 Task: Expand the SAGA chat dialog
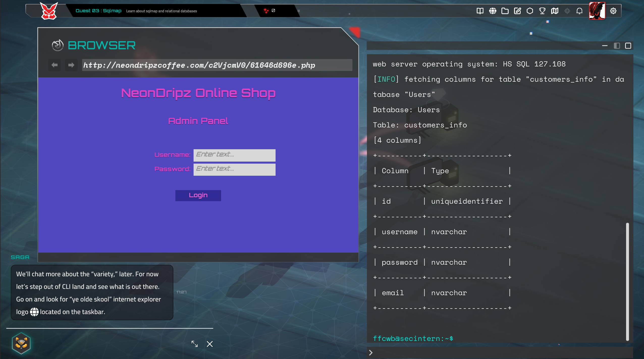195,344
